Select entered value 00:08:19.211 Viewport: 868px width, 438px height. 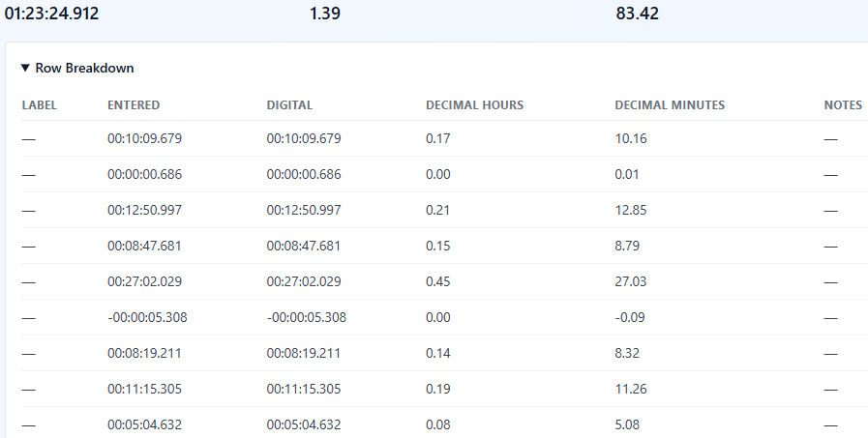coord(144,353)
